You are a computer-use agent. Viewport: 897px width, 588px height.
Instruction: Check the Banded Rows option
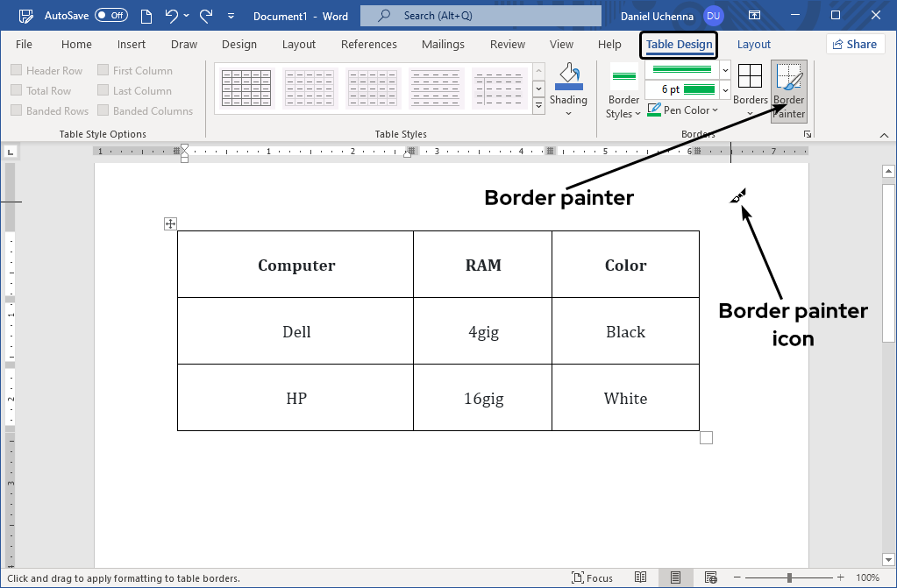tap(15, 110)
